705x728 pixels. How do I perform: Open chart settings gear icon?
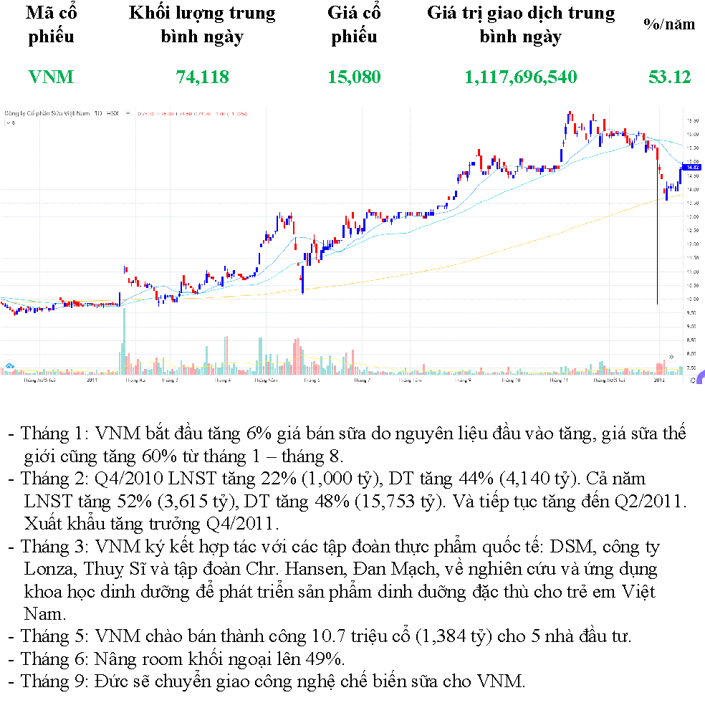pyautogui.click(x=693, y=380)
